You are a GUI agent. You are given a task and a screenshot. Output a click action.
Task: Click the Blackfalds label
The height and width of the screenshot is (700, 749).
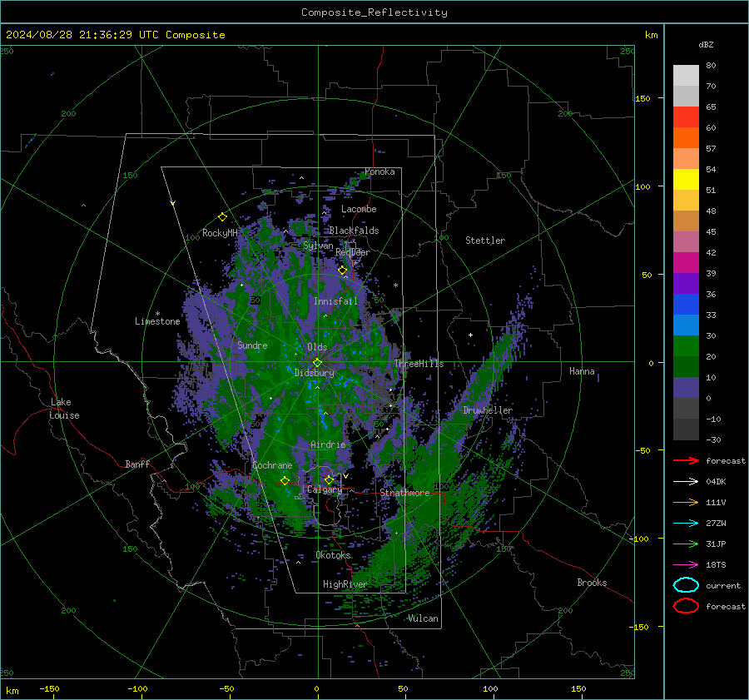(x=354, y=231)
